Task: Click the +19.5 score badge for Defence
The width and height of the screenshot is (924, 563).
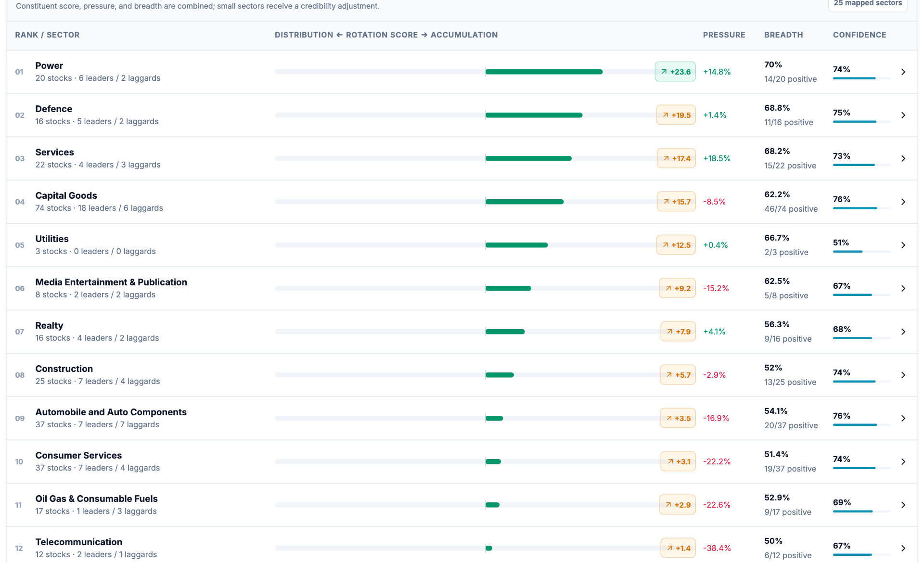Action: click(676, 115)
